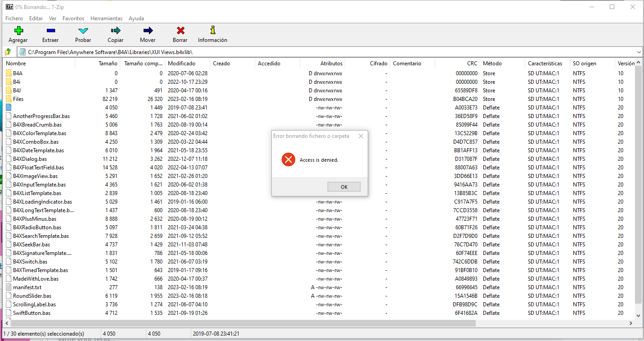
Task: Close the error borrando dialog
Action: click(360, 136)
